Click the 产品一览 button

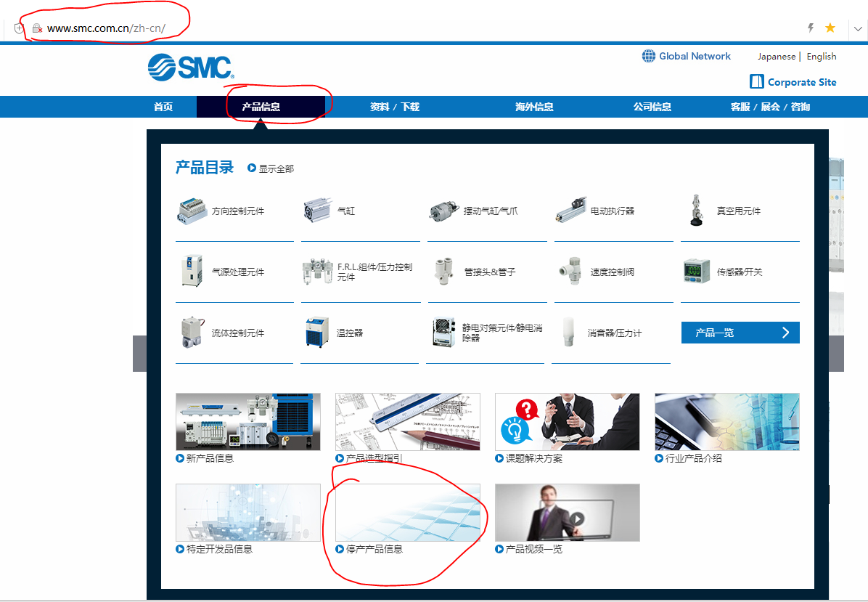point(740,333)
